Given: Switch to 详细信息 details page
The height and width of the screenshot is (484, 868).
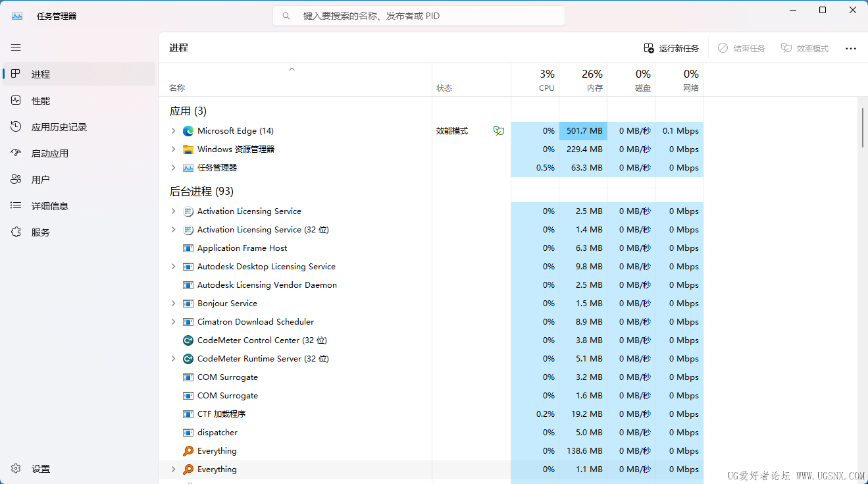Looking at the screenshot, I should pos(49,206).
